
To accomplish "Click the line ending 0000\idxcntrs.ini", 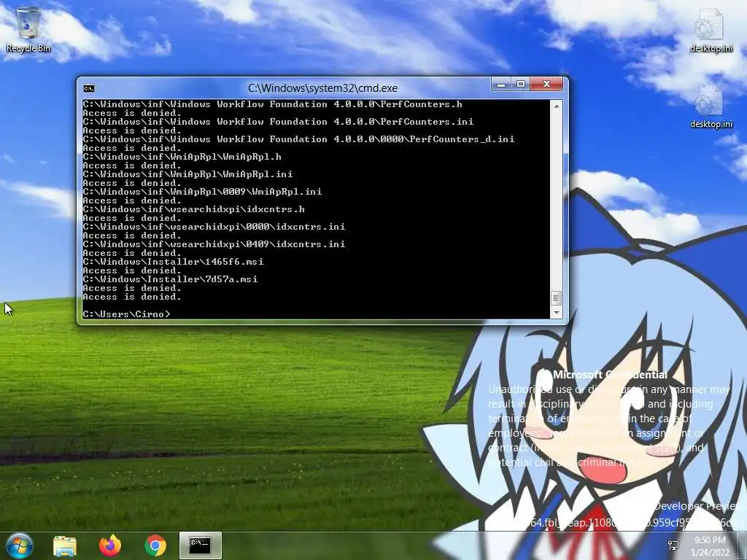I will (214, 227).
